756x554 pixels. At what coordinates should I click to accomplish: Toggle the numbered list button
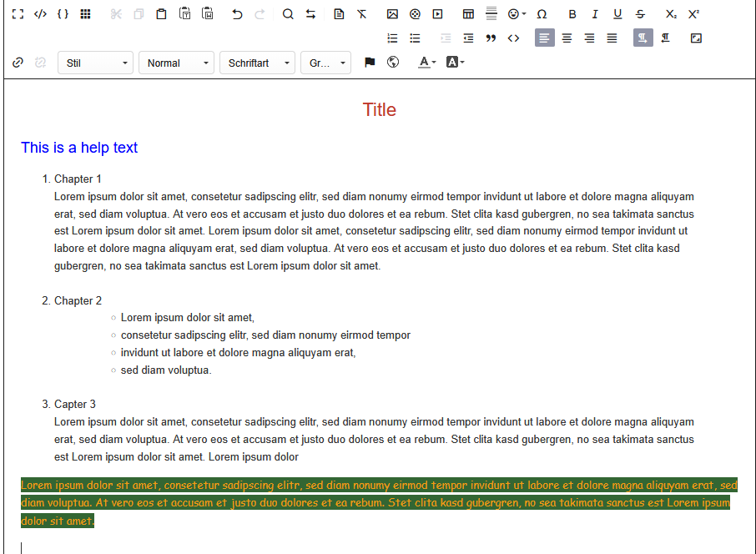pyautogui.click(x=392, y=38)
